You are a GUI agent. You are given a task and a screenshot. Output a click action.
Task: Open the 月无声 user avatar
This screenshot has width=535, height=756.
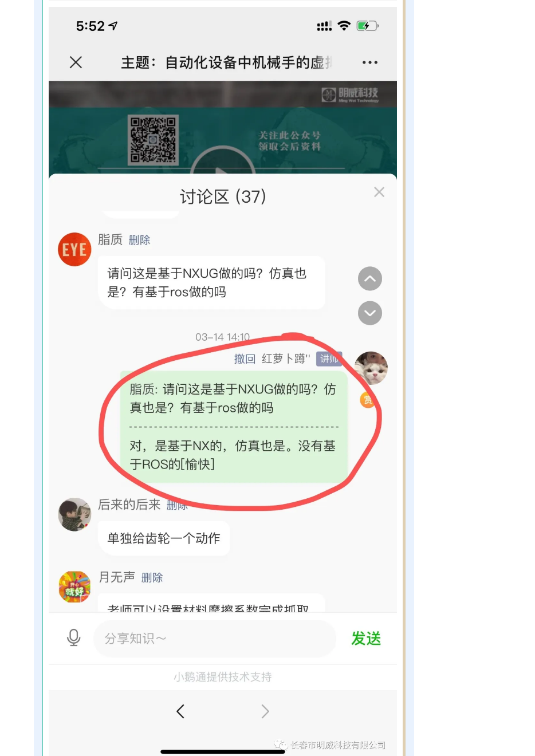[74, 587]
